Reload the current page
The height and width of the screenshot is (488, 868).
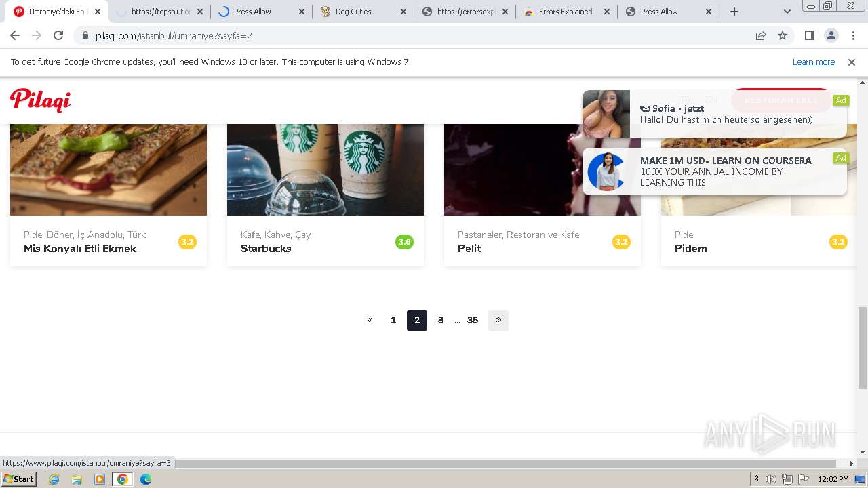[x=58, y=35]
